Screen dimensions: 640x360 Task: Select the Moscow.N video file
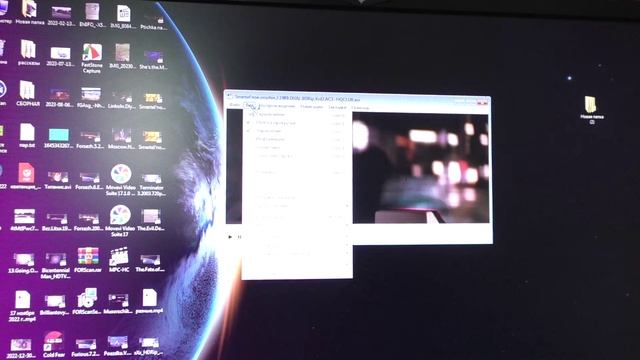click(121, 138)
